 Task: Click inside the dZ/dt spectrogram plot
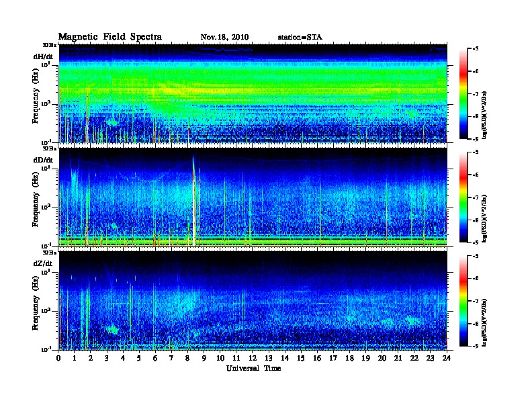[253, 300]
